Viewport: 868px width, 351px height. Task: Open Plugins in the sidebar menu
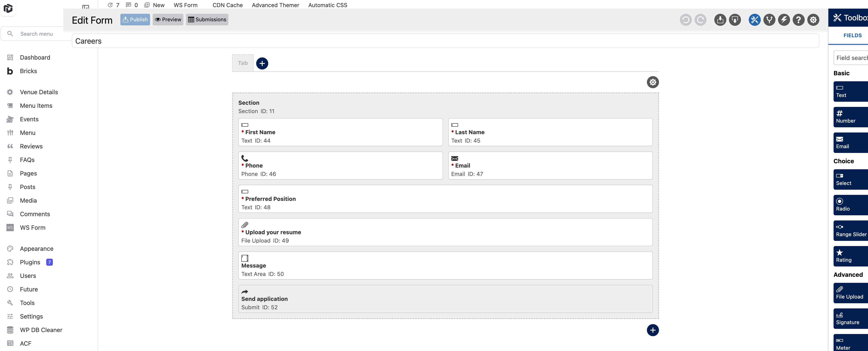(30, 262)
